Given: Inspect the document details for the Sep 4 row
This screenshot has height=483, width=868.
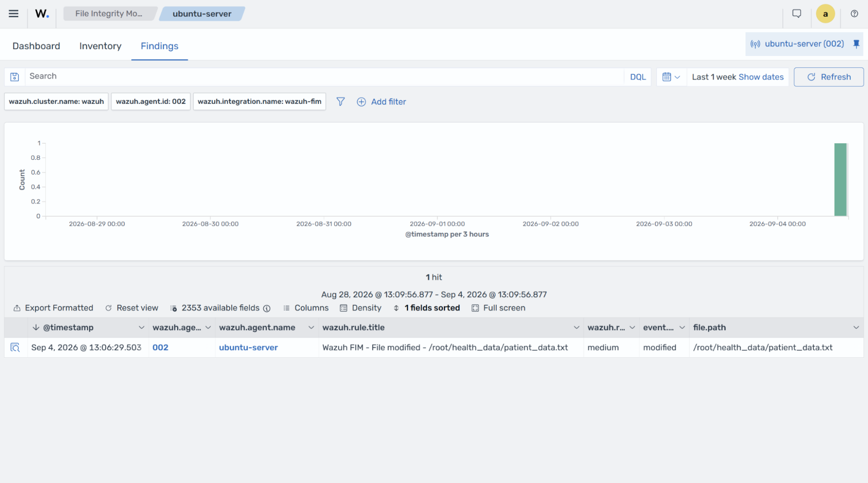Looking at the screenshot, I should click(x=15, y=347).
